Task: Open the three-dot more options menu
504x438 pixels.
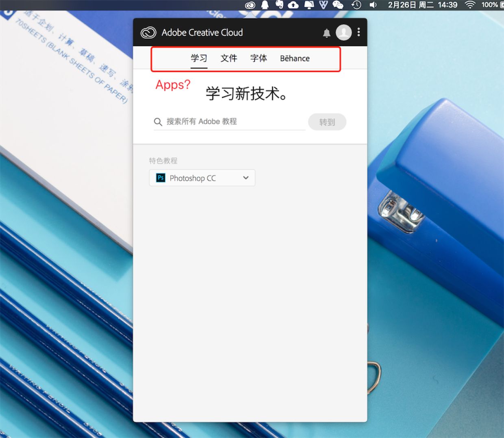Action: pos(358,32)
